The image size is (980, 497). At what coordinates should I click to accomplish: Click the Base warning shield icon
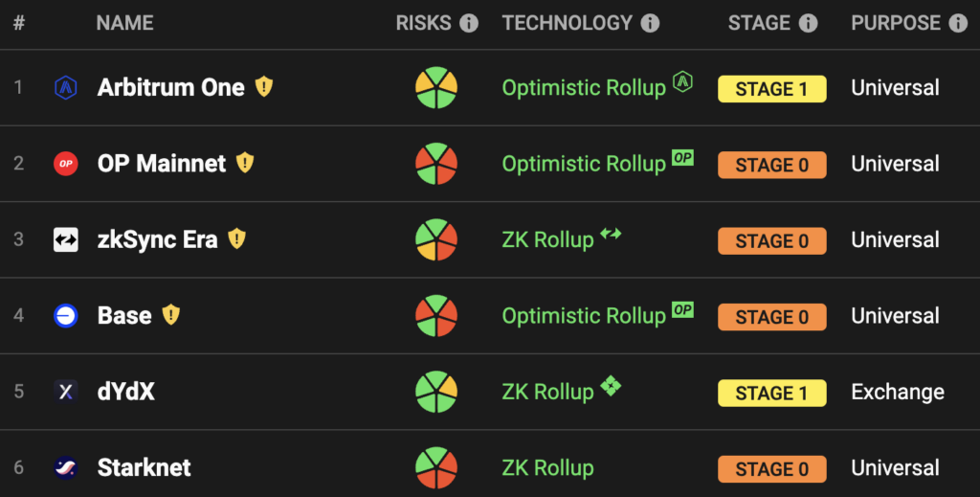[x=170, y=314]
